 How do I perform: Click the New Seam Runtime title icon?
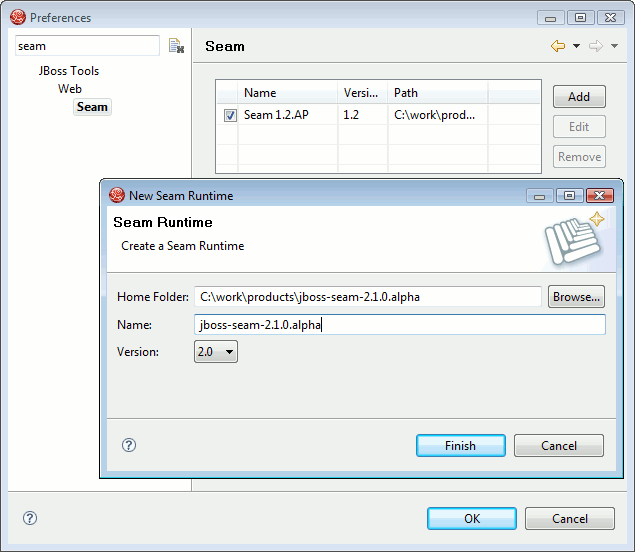point(117,195)
